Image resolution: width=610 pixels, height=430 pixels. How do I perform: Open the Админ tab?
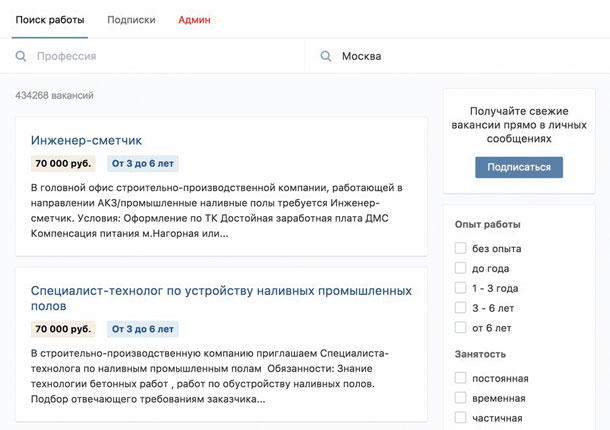(x=194, y=20)
